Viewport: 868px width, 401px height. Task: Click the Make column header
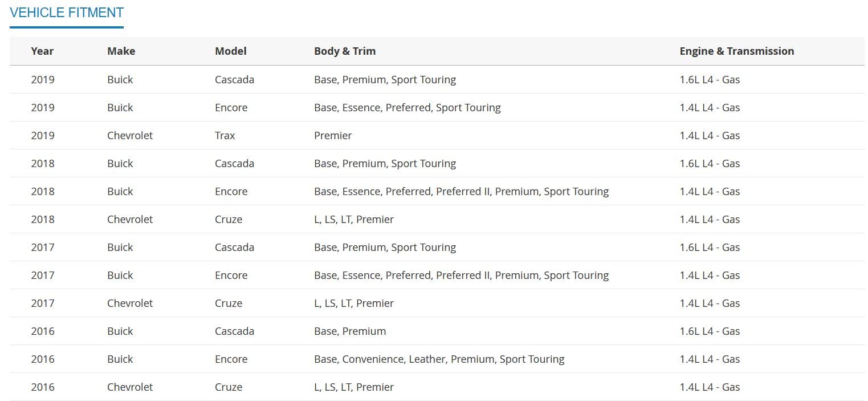[121, 51]
